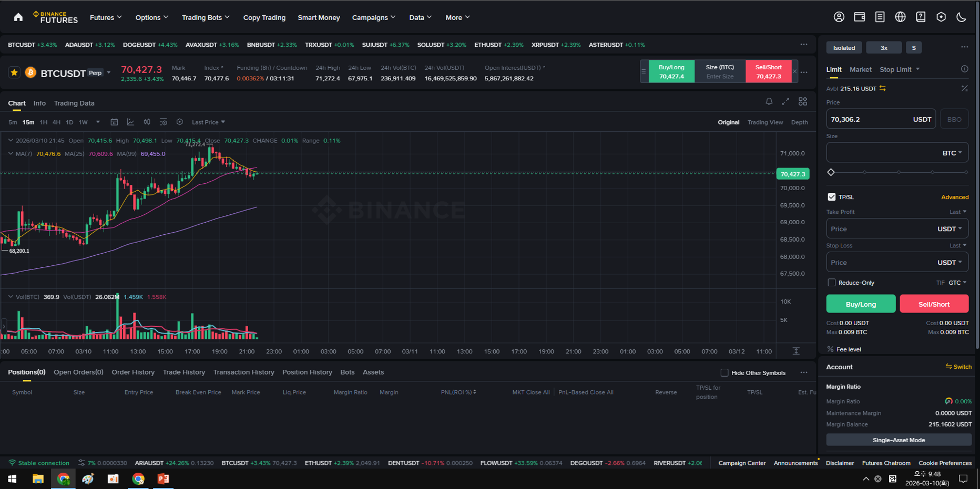Uncheck the TP/SL checkbox

coord(831,197)
